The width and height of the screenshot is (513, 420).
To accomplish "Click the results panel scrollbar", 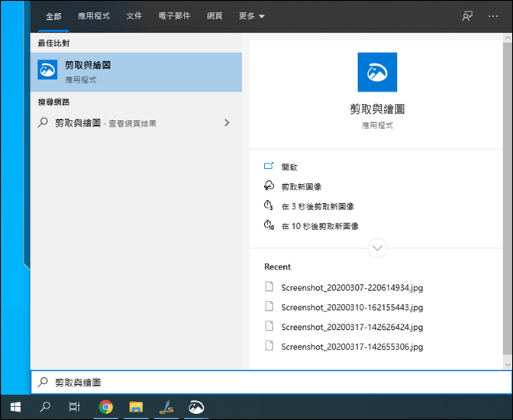I will 508,198.
